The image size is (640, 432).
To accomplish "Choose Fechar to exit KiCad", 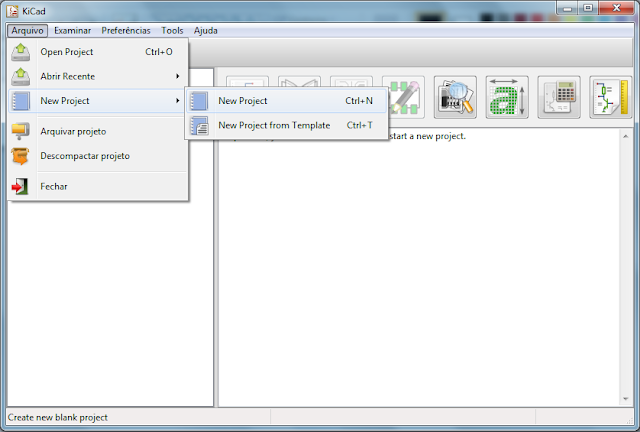I will [x=98, y=187].
